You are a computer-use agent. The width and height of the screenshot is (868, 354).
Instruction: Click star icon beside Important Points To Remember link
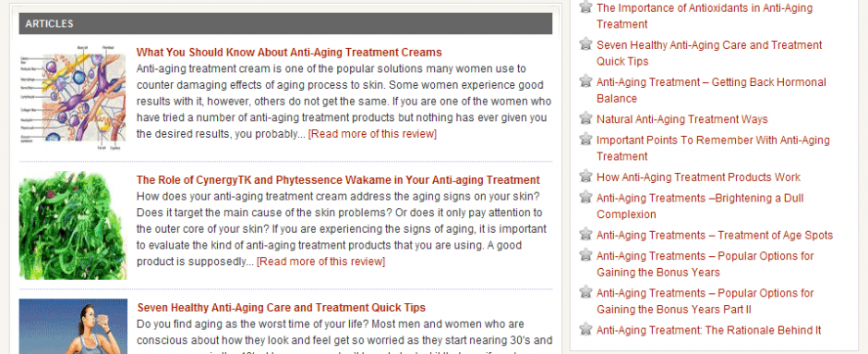coord(585,139)
